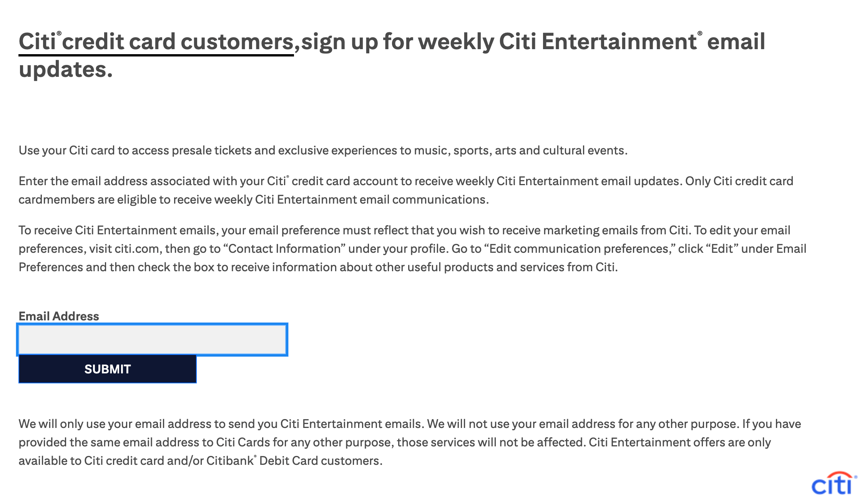Click the SUBMIT label text
The height and width of the screenshot is (504, 867).
click(x=108, y=369)
